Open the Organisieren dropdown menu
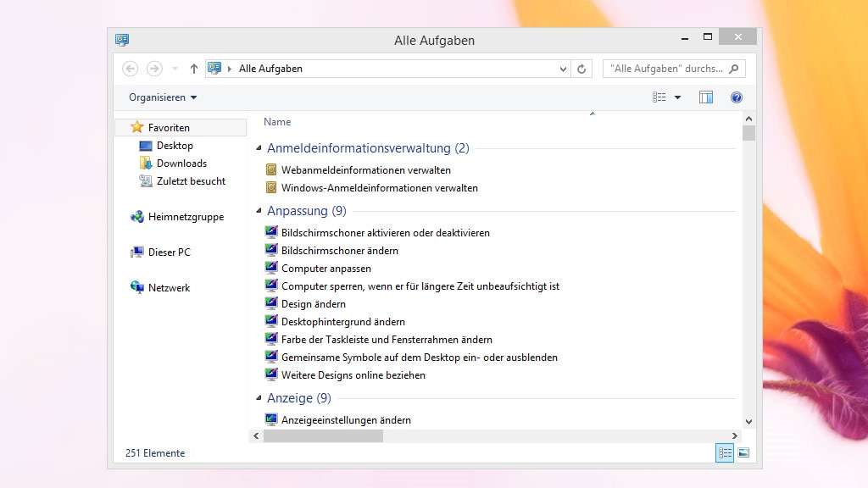This screenshot has width=868, height=488. point(163,97)
